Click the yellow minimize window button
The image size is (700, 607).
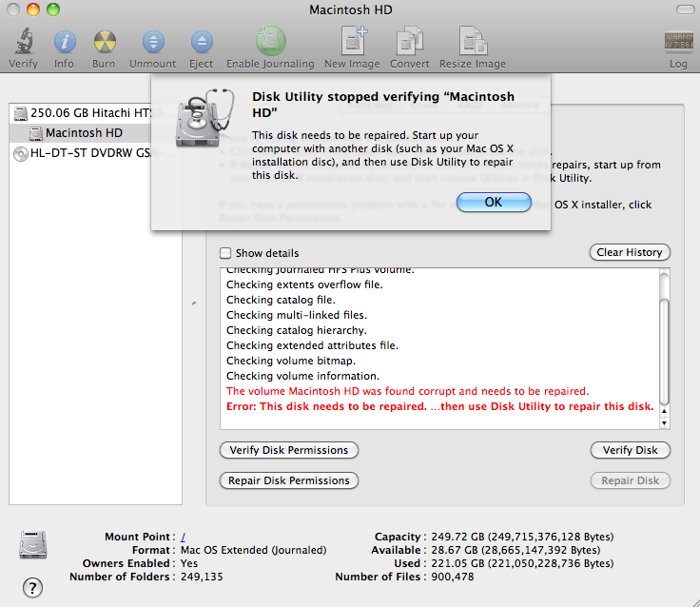click(x=33, y=10)
